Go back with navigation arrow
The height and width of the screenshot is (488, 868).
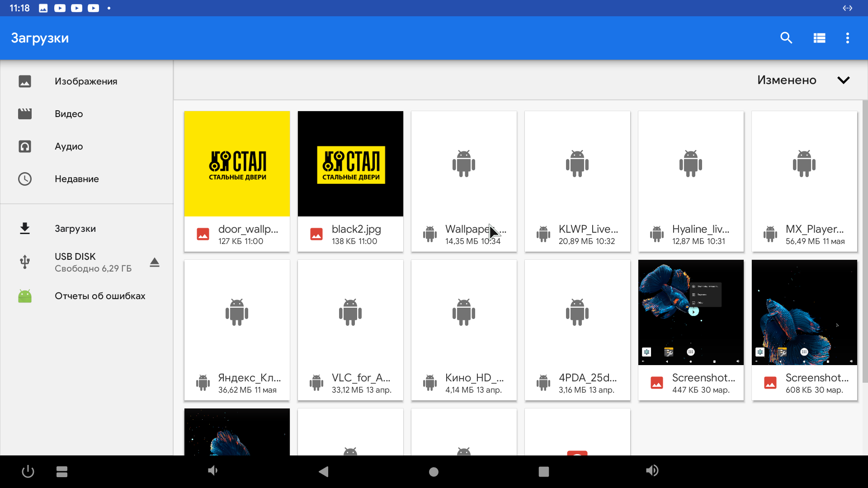324,472
